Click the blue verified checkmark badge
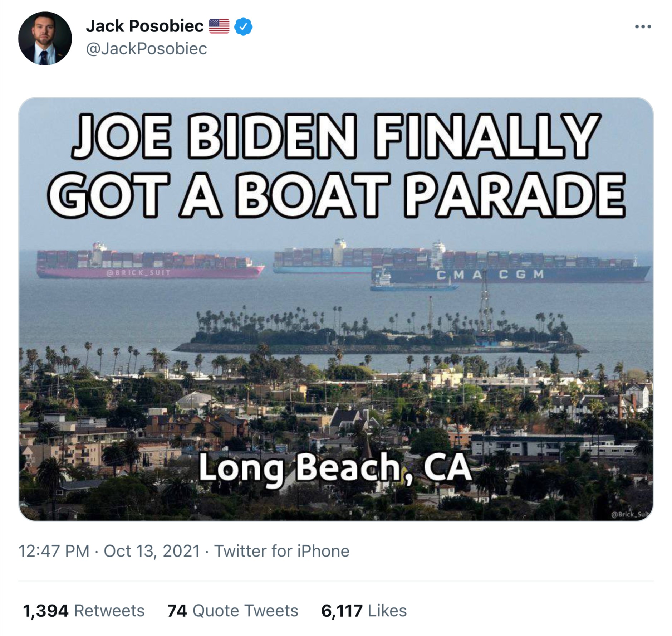The width and height of the screenshot is (672, 636). click(x=244, y=26)
